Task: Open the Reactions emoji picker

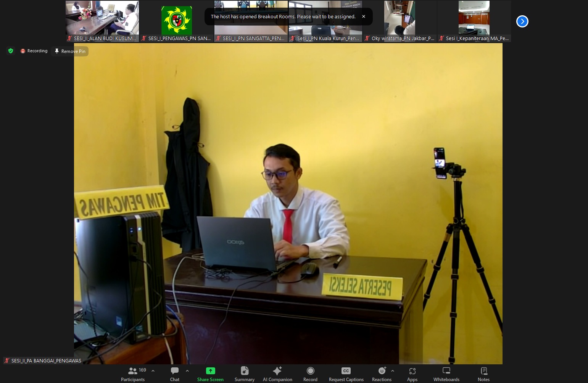Action: pos(382,374)
